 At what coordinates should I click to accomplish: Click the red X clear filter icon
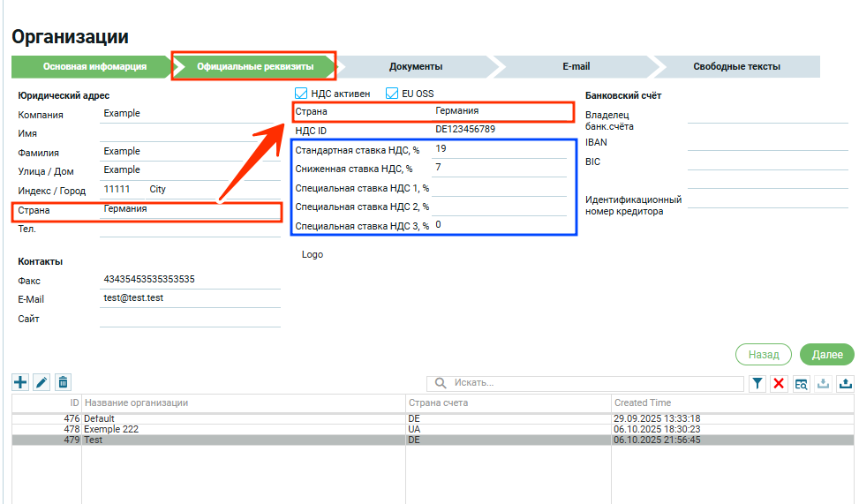pyautogui.click(x=779, y=383)
